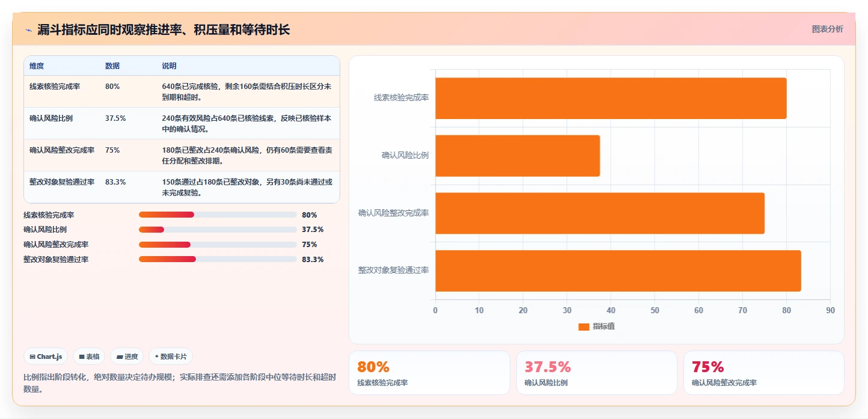Click table cell 确认风险比例
The width and height of the screenshot is (868, 419).
tap(51, 118)
